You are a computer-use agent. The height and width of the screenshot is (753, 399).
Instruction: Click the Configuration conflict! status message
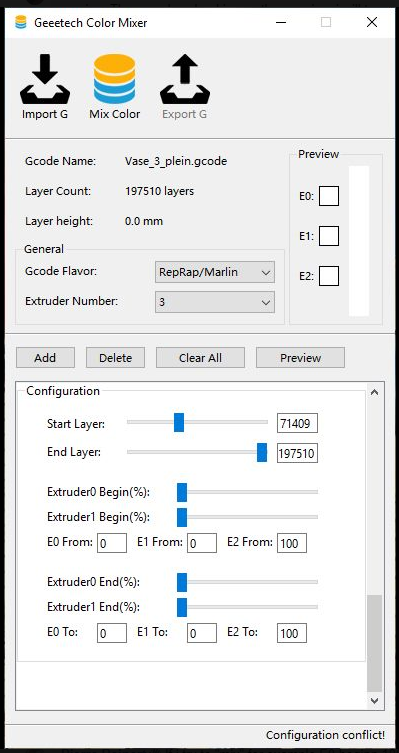coord(326,735)
